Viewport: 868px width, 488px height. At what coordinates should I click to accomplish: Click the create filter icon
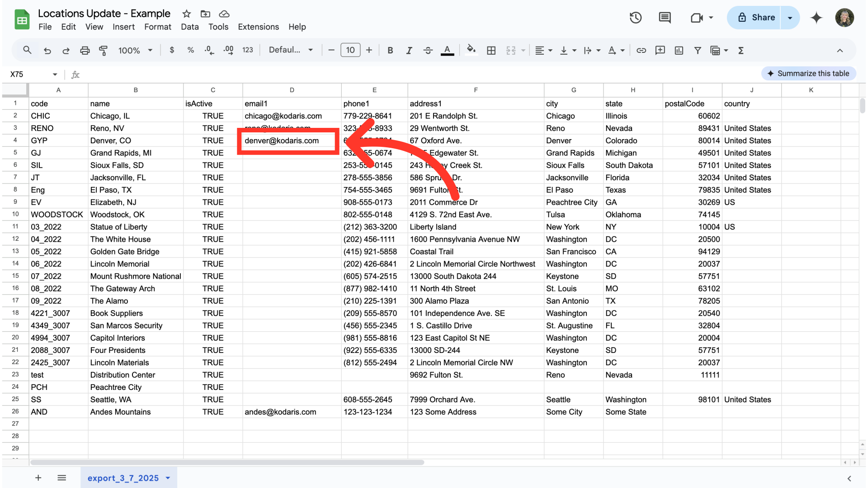coord(698,51)
